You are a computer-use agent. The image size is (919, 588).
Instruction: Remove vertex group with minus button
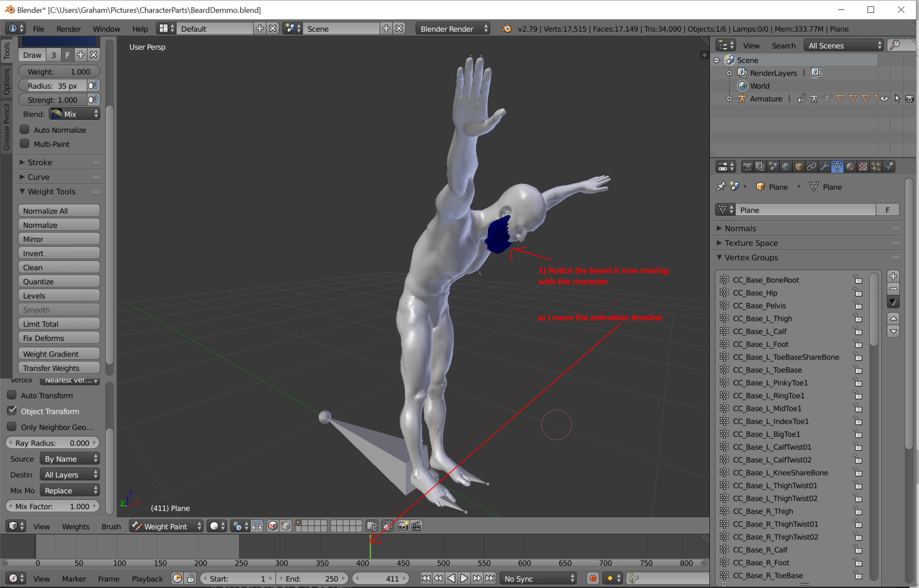click(x=893, y=289)
